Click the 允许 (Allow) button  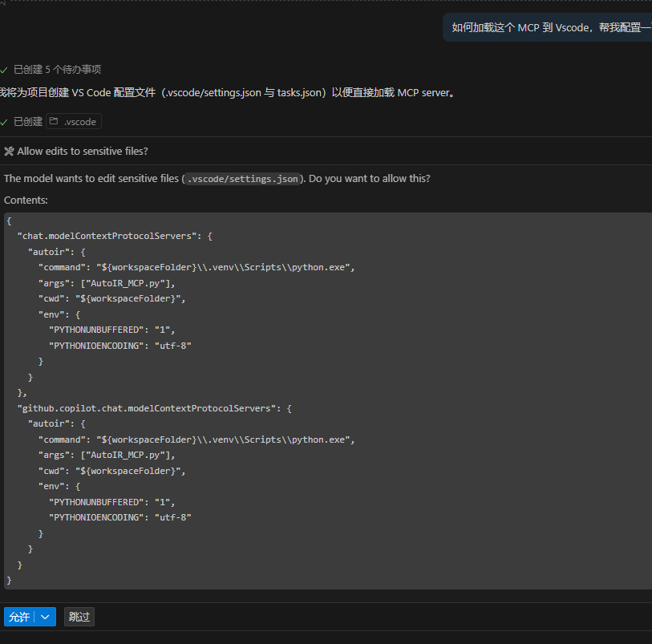[x=19, y=617]
